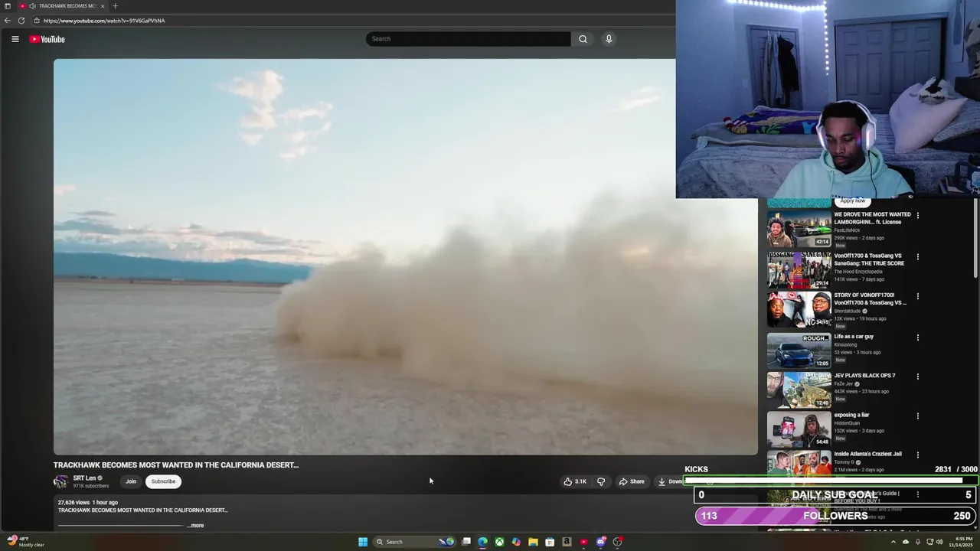
Task: Open options for TossGang VS SaneGang TRUE SCORE
Action: [x=917, y=256]
